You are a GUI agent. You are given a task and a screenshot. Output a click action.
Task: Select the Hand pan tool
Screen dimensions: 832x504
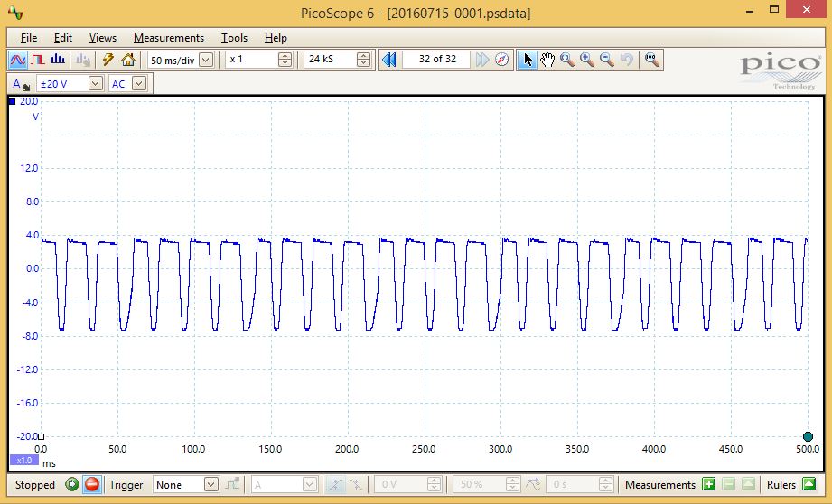click(x=547, y=60)
